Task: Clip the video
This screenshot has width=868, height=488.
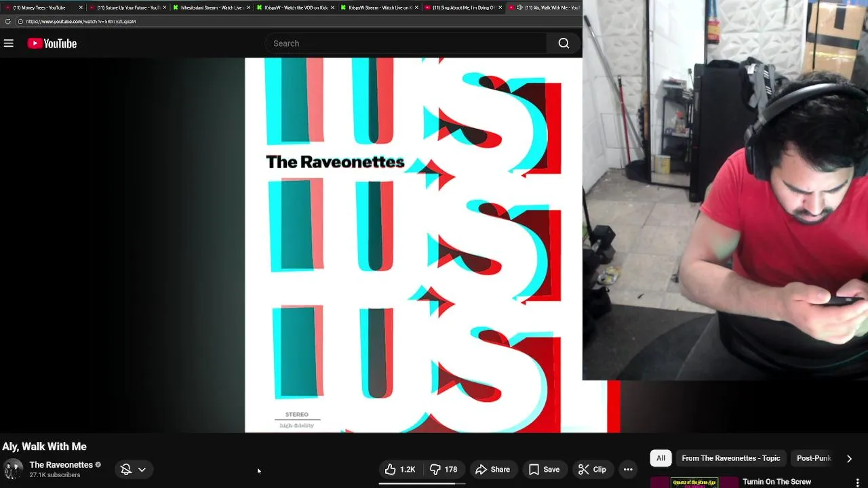Action: pos(592,469)
